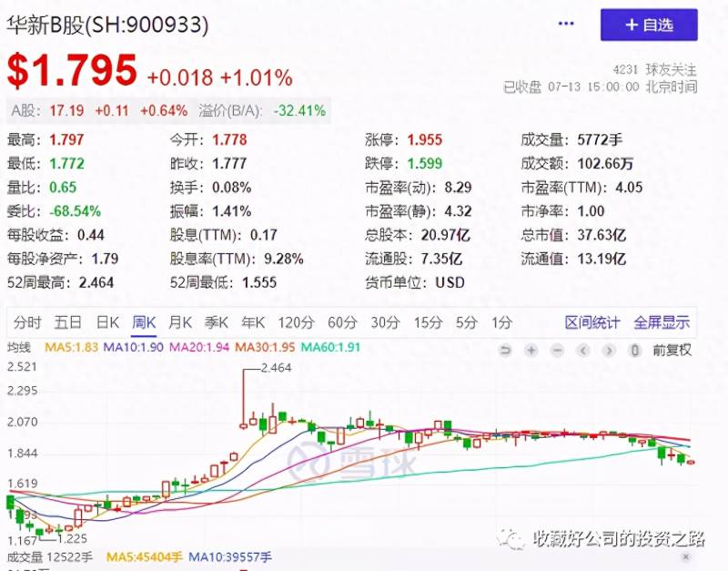
Task: Close the bottom overlay with X icon
Action: point(686,556)
